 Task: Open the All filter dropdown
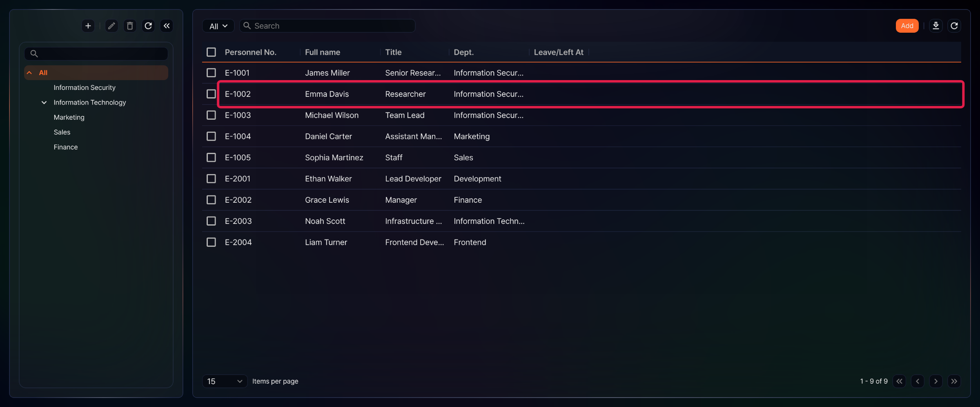pos(218,26)
